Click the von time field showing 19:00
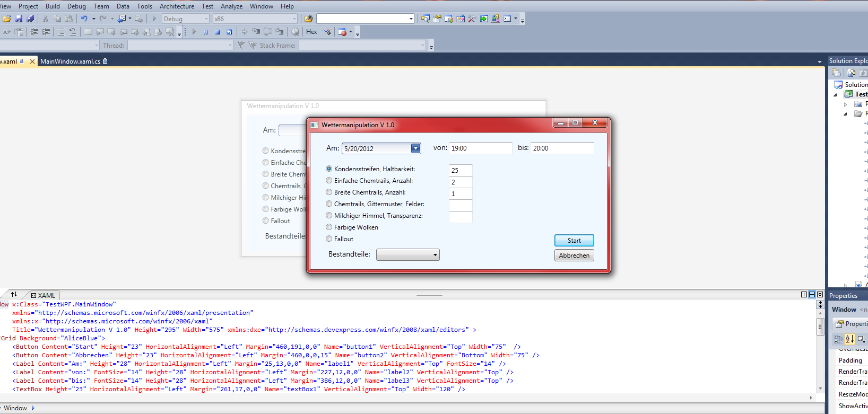The width and height of the screenshot is (868, 414). (481, 148)
